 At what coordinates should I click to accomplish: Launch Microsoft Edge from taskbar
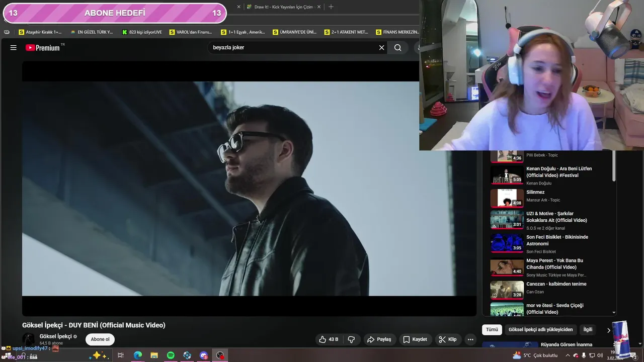(137, 355)
